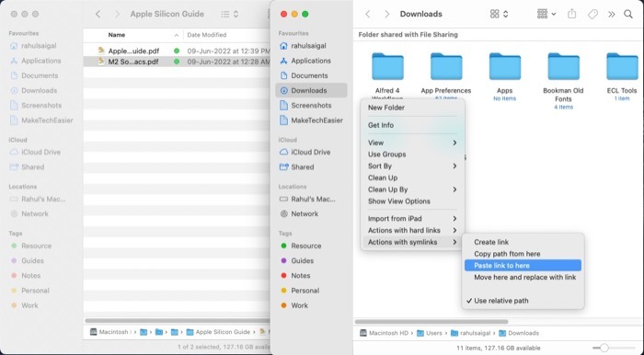The width and height of the screenshot is (644, 355).
Task: Change list view in Apple Silicon Guide window
Action: pos(230,15)
